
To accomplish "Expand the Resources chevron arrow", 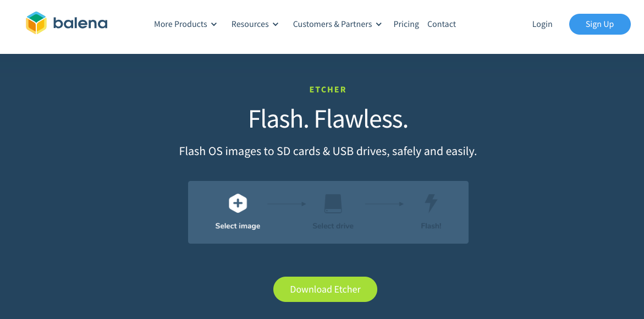I will point(276,24).
